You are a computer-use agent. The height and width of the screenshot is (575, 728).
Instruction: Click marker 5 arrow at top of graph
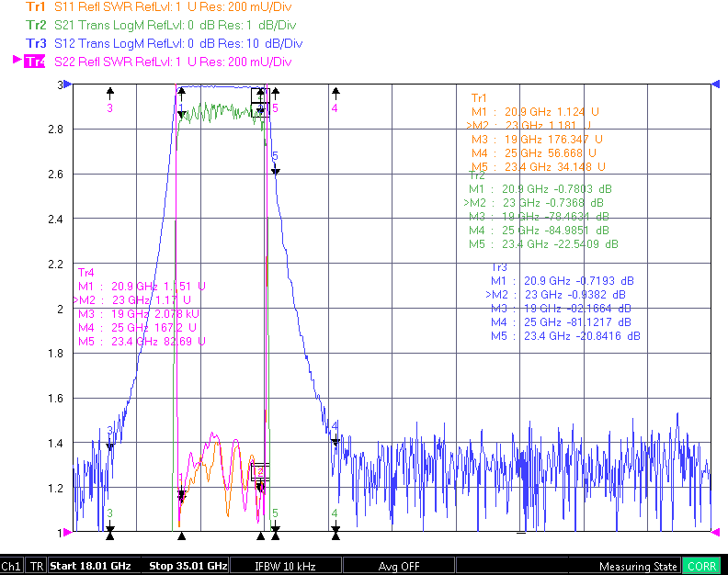pyautogui.click(x=276, y=94)
